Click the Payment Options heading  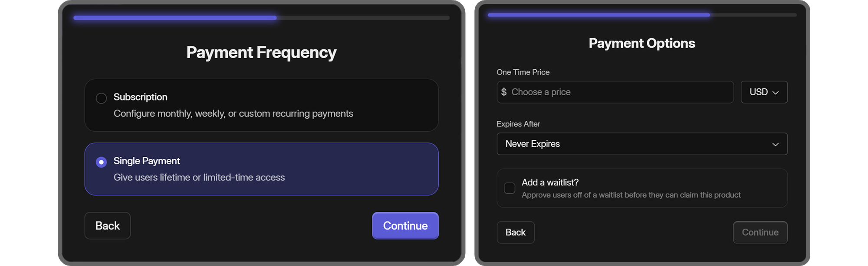tap(641, 43)
